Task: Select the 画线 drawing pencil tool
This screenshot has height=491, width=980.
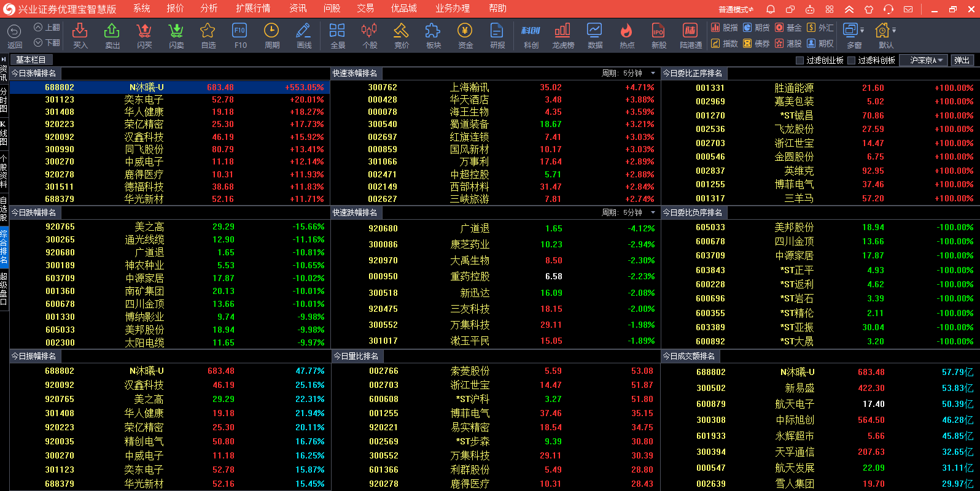Action: pyautogui.click(x=303, y=35)
